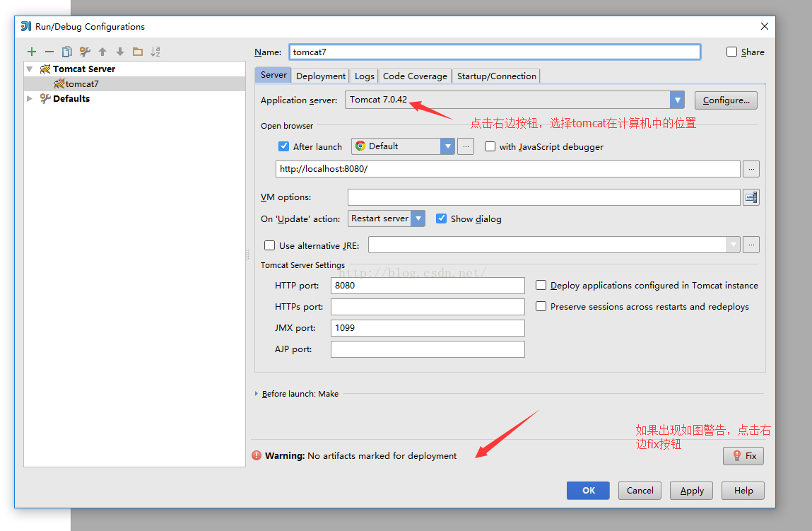
Task: Click Configure... button
Action: pos(726,100)
